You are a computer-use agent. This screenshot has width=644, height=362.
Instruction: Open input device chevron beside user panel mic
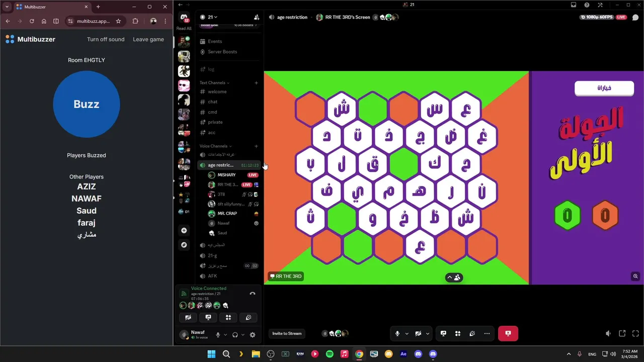(225, 335)
